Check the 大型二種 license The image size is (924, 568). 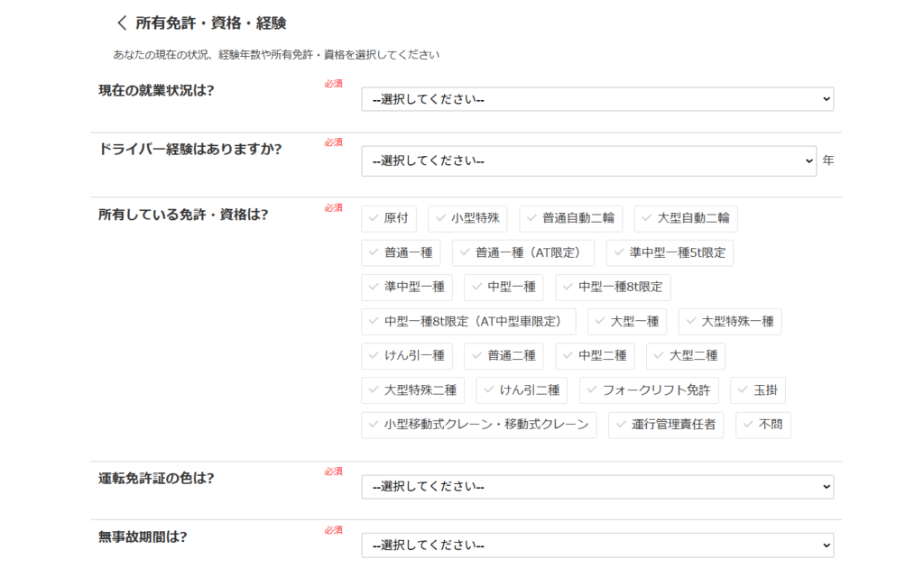coord(686,356)
